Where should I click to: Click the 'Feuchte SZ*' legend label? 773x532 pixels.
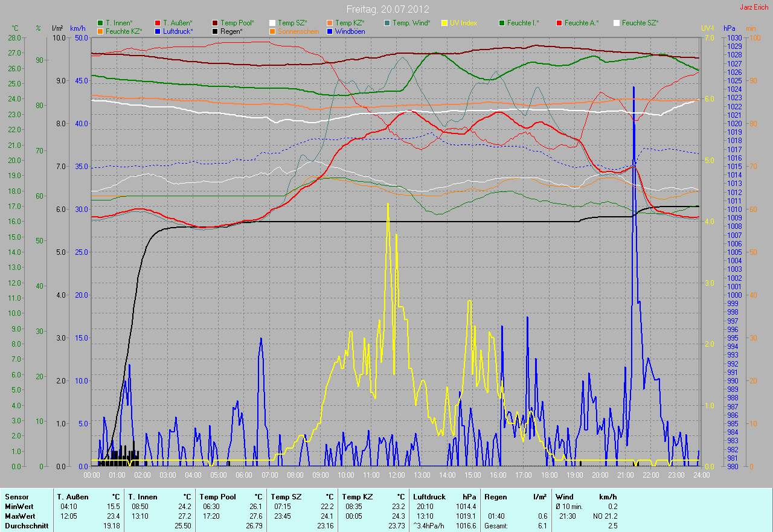(640, 23)
